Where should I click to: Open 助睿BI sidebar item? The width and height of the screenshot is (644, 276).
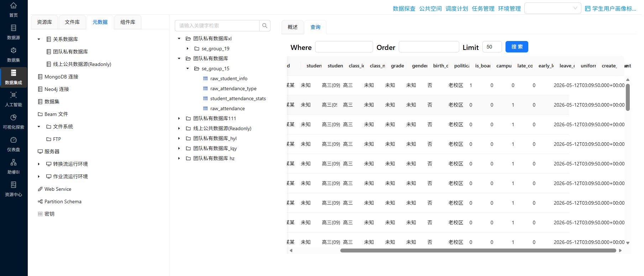coord(14,167)
